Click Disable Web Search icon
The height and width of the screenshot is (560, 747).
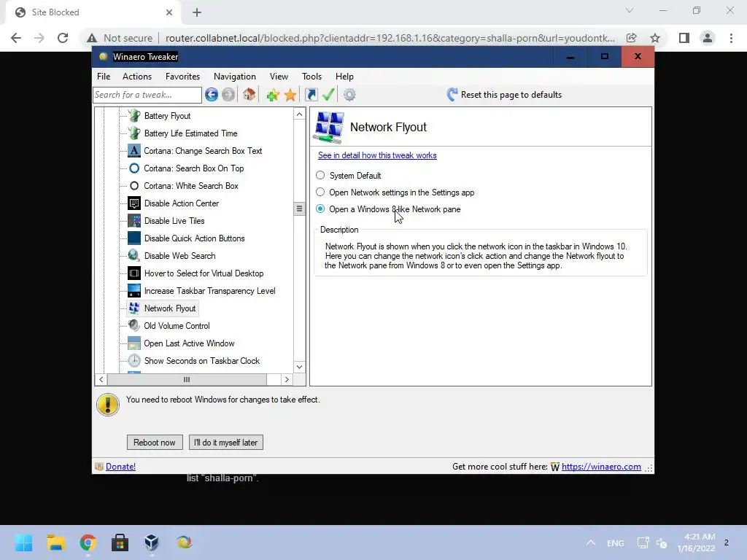pyautogui.click(x=134, y=256)
